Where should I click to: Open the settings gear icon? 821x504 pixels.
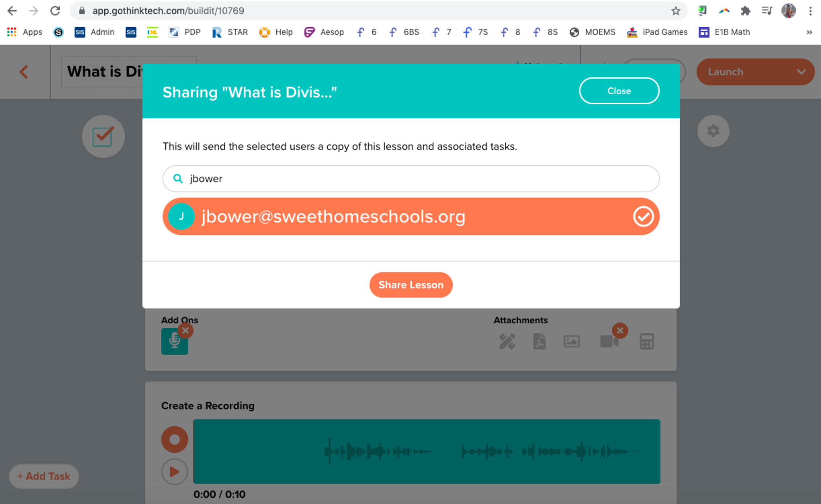[x=713, y=131]
